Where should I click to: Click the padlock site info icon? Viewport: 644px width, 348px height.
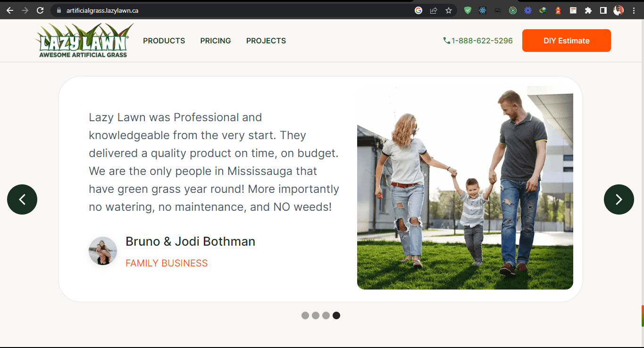[x=59, y=10]
